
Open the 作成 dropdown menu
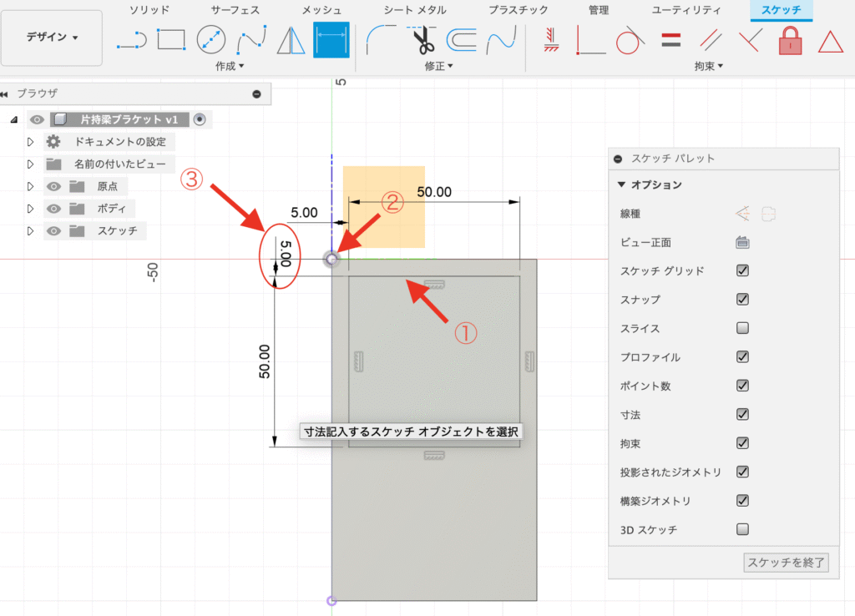click(229, 65)
